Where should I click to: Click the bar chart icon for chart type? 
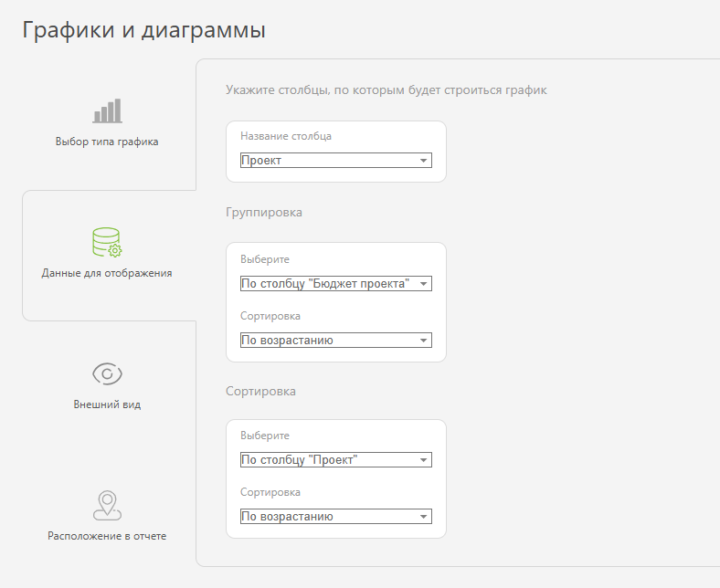pos(107,110)
